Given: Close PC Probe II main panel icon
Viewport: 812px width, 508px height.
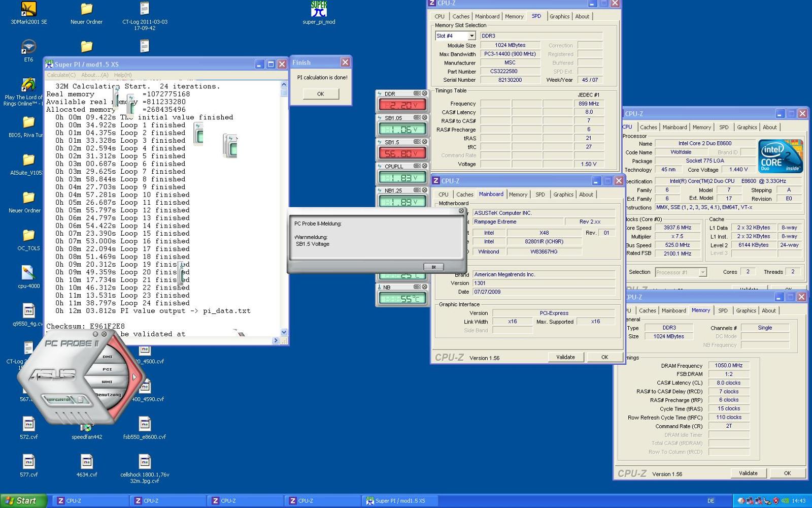Looking at the screenshot, I should 104,334.
